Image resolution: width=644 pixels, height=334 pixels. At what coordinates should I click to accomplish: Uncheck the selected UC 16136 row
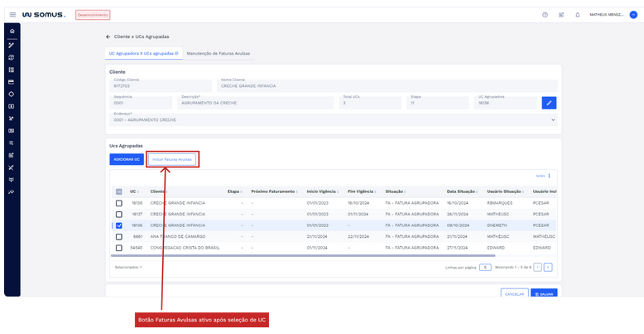[x=119, y=225]
